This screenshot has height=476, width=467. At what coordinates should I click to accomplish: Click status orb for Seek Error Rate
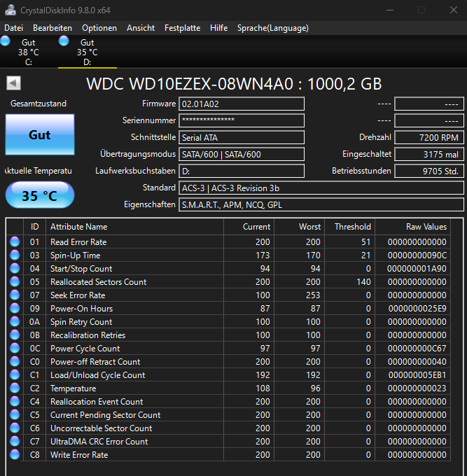[x=15, y=295]
